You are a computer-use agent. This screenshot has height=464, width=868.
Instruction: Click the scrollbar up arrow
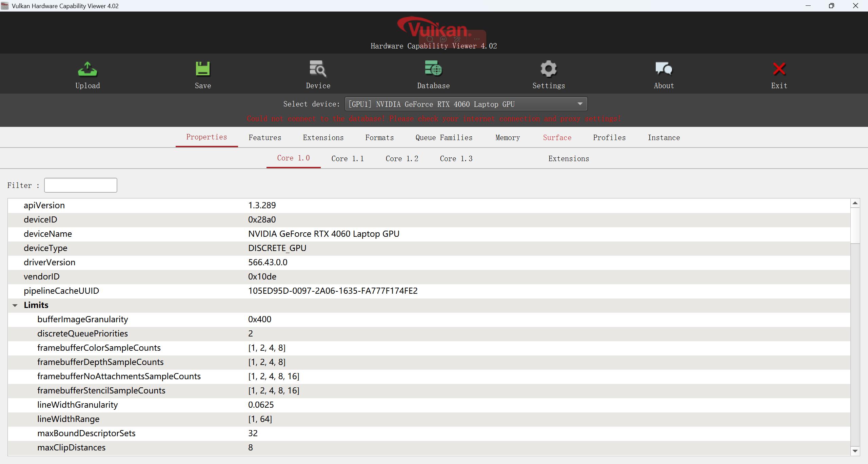click(855, 203)
